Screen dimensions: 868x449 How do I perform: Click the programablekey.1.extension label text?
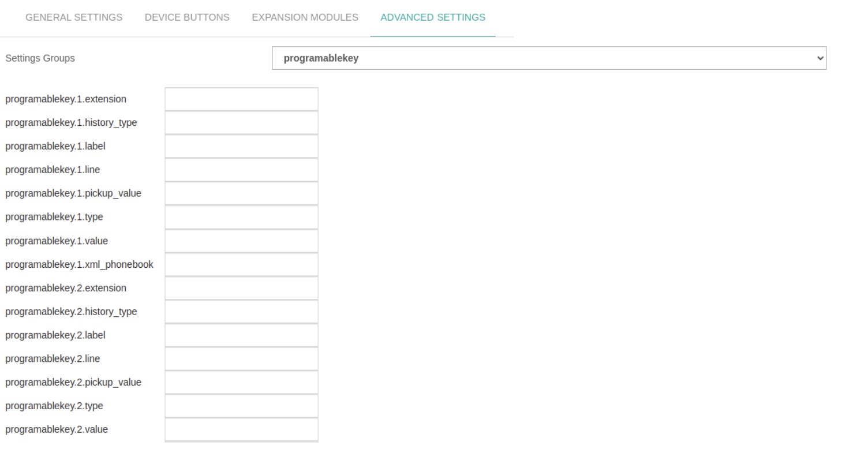point(66,99)
